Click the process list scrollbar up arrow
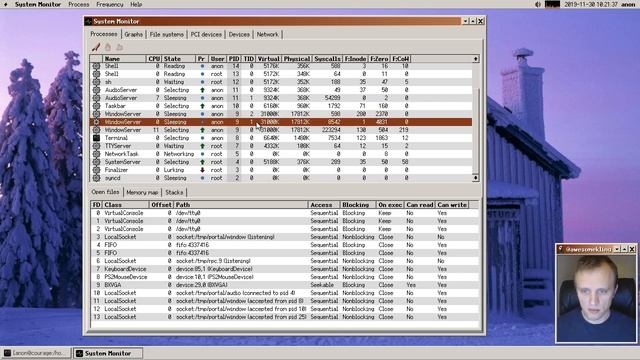The image size is (640, 360). point(476,59)
